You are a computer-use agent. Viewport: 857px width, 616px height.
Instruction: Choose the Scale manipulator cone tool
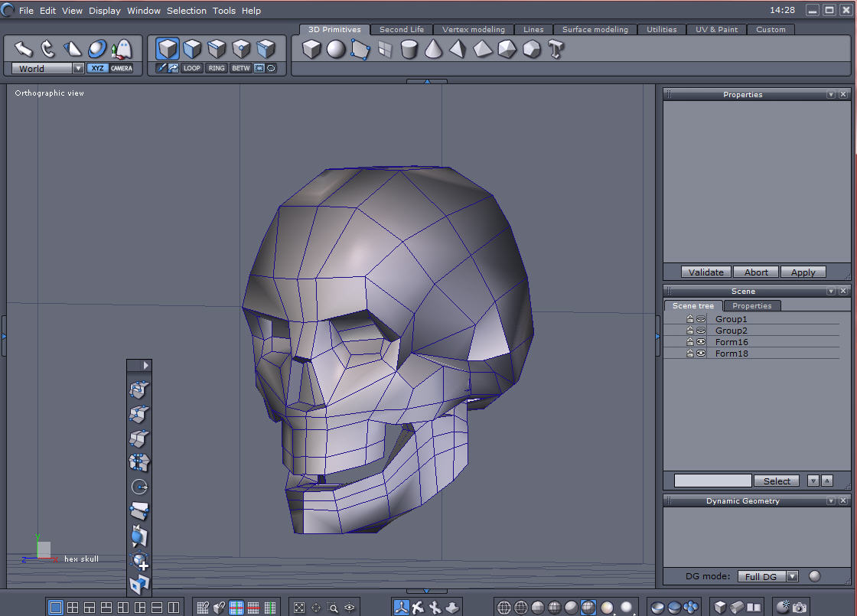coord(72,49)
